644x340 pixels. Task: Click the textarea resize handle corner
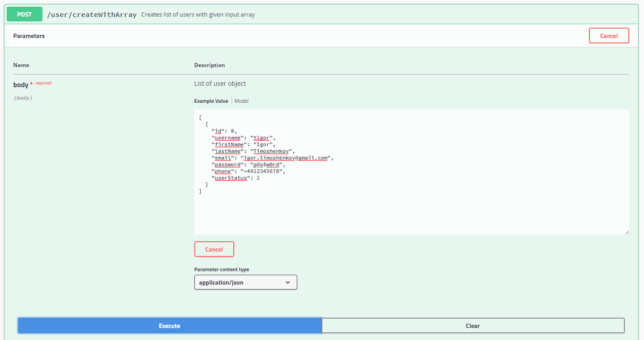[626, 232]
